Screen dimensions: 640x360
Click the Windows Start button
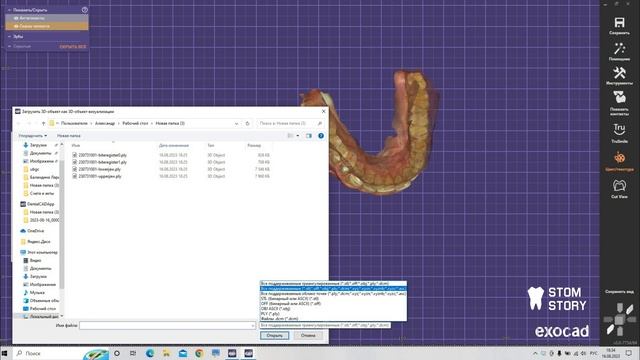coord(5,353)
